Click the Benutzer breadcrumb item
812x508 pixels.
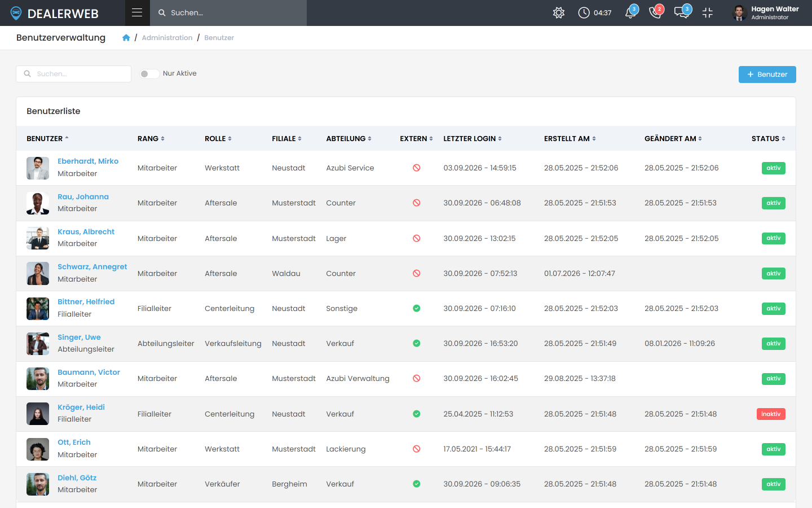pyautogui.click(x=219, y=38)
